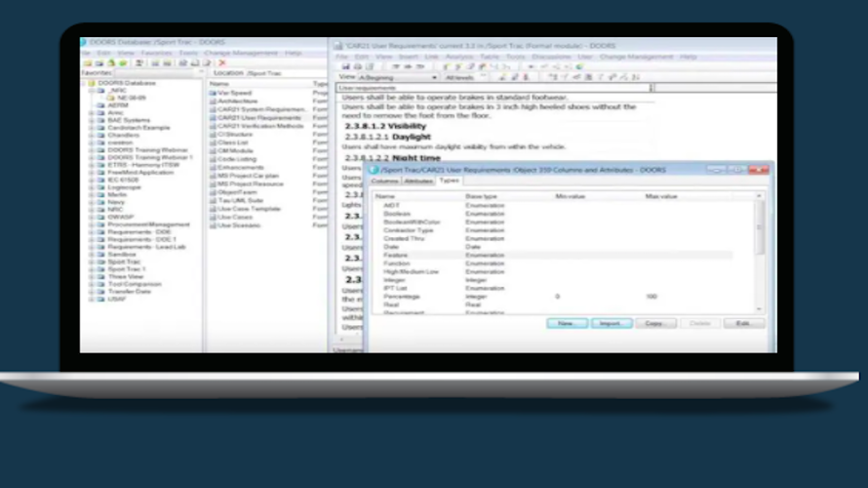
Task: Open the Analysis menu in module window
Action: point(459,57)
